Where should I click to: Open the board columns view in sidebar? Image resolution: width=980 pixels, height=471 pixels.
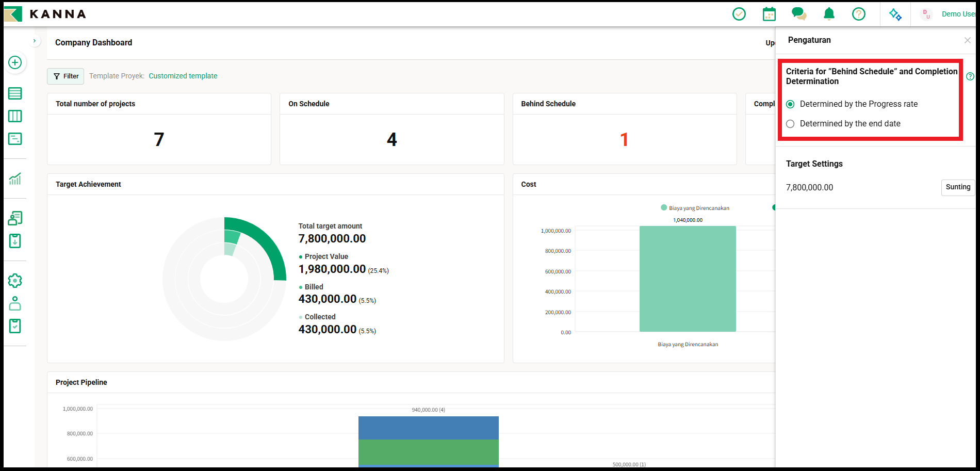(15, 116)
